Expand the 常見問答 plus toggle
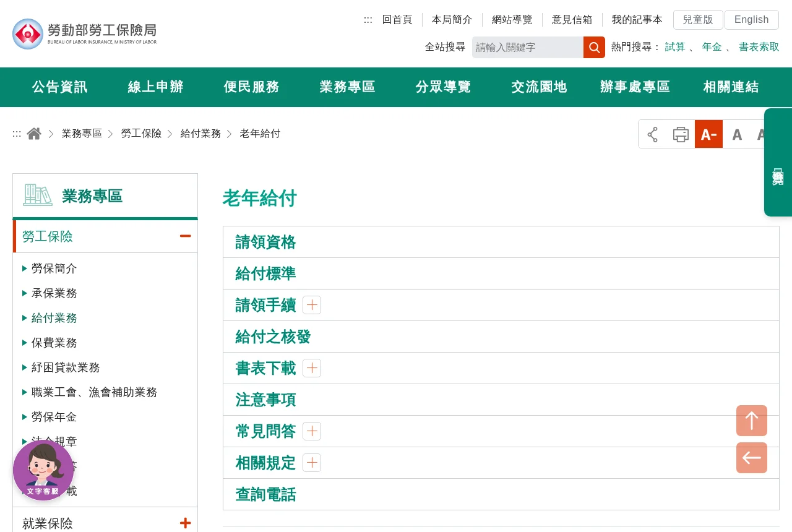Screen dimensions: 792x532 point(312,431)
